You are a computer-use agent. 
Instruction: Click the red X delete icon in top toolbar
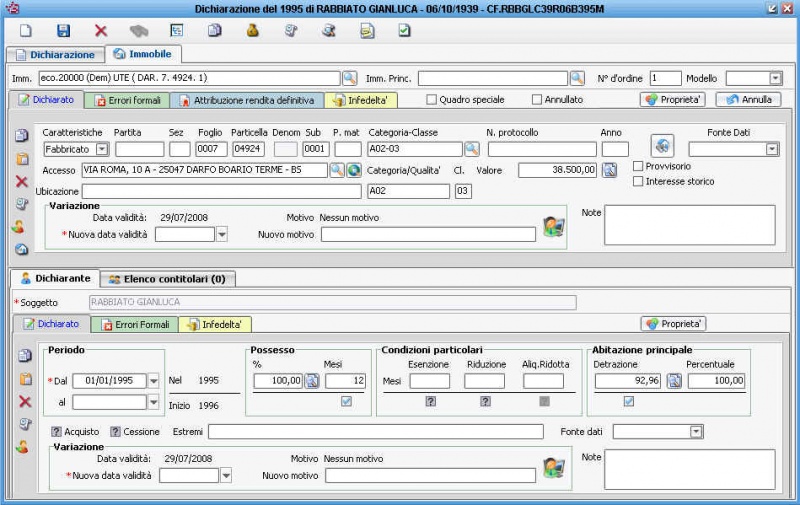[101, 31]
